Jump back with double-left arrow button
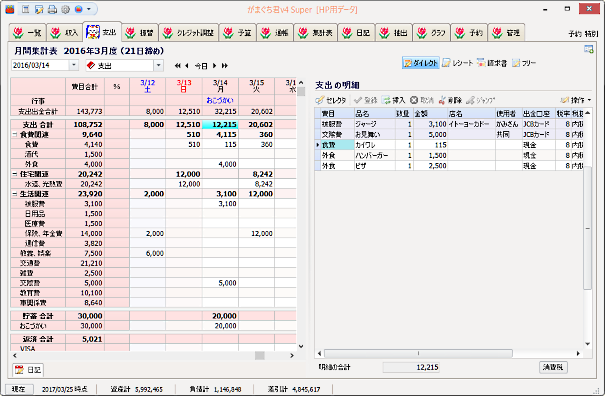This screenshot has width=605, height=396. (x=177, y=66)
